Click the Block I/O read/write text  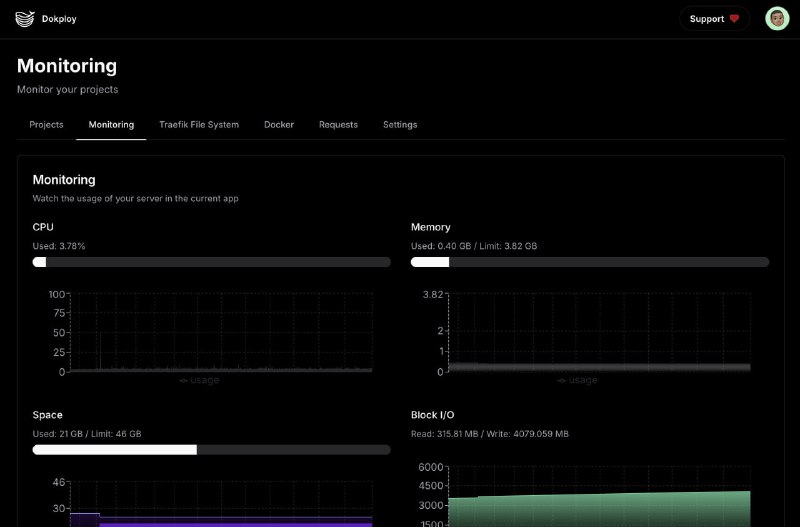[x=489, y=434]
